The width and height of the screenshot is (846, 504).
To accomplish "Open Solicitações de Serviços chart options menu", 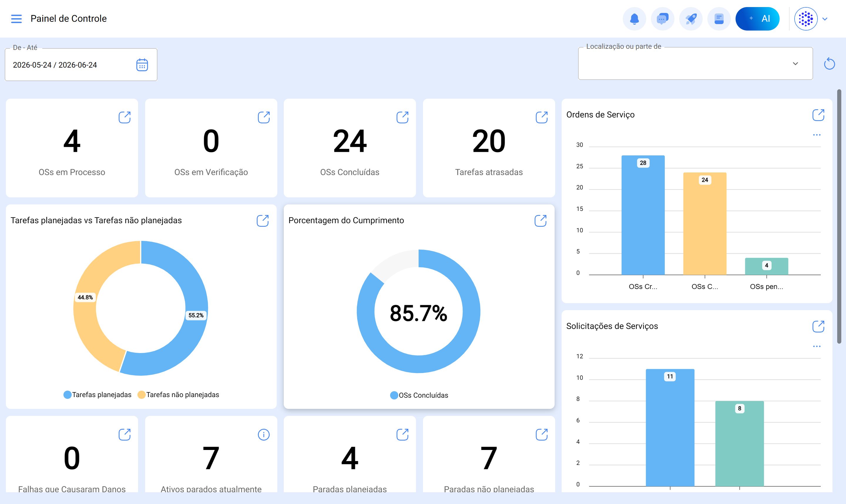I will tap(816, 346).
